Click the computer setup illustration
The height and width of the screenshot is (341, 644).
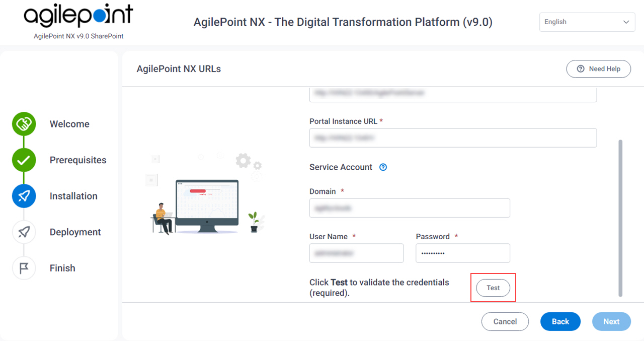point(207,193)
